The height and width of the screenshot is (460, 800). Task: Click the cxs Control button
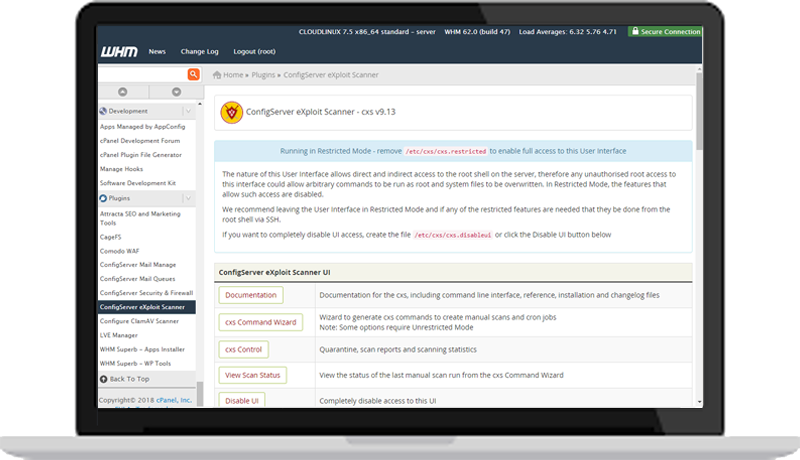coord(243,350)
